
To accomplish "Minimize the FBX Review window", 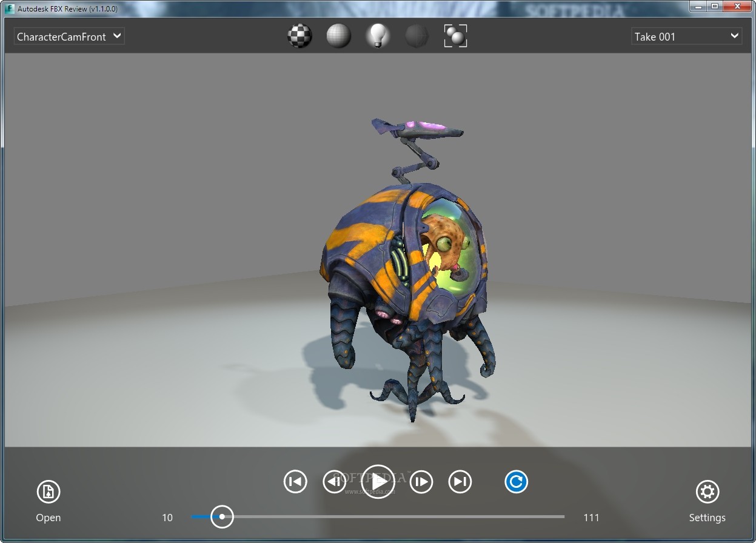I will (698, 6).
